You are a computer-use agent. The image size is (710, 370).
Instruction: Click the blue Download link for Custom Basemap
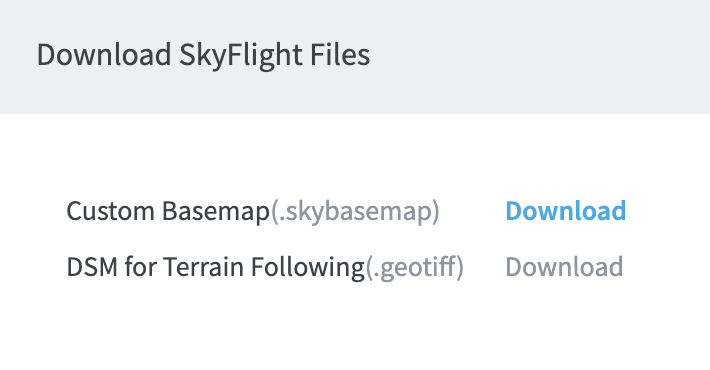566,211
